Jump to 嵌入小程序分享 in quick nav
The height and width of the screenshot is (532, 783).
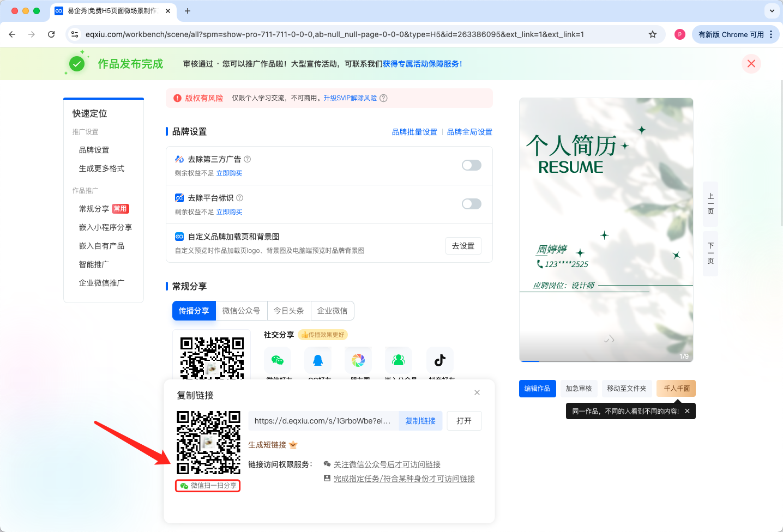click(x=105, y=227)
